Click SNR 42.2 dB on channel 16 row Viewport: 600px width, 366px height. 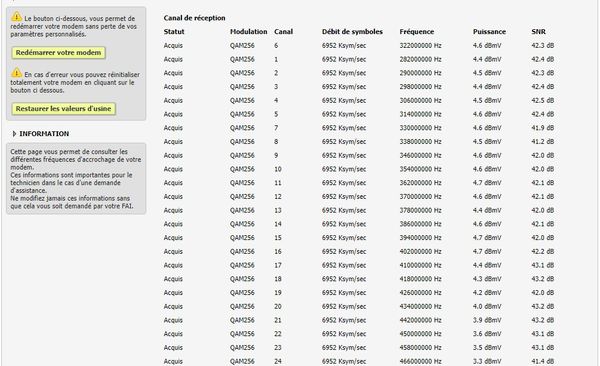(x=543, y=252)
